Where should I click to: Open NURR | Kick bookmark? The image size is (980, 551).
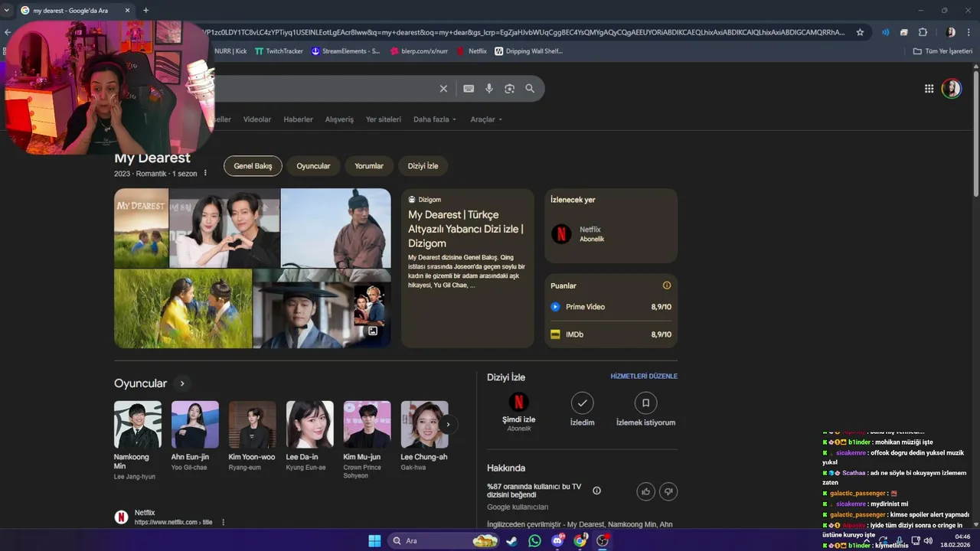229,51
